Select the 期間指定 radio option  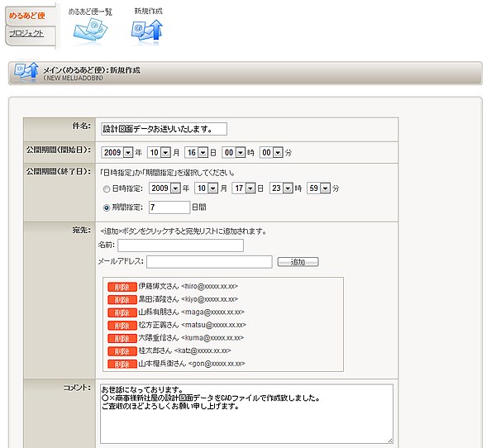point(106,207)
